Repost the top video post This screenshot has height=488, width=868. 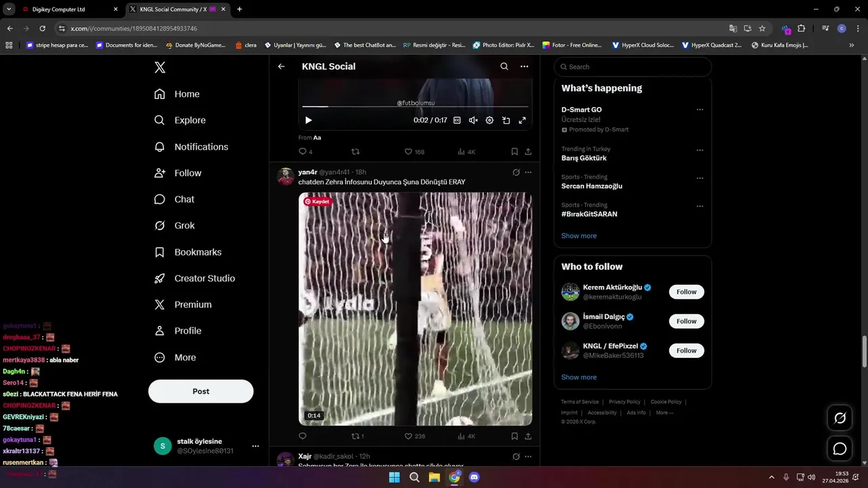click(x=355, y=152)
